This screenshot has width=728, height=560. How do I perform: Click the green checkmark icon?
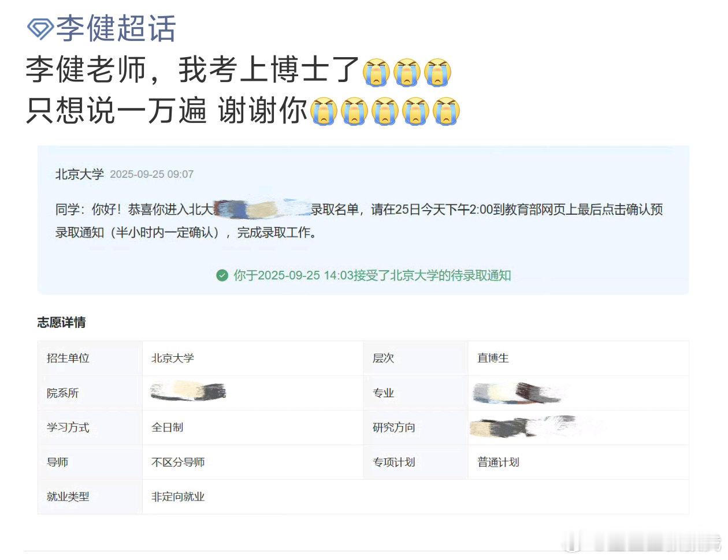[x=222, y=275]
